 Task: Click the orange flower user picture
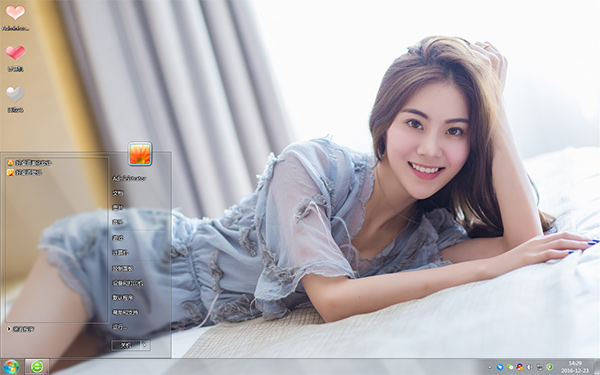pos(140,154)
